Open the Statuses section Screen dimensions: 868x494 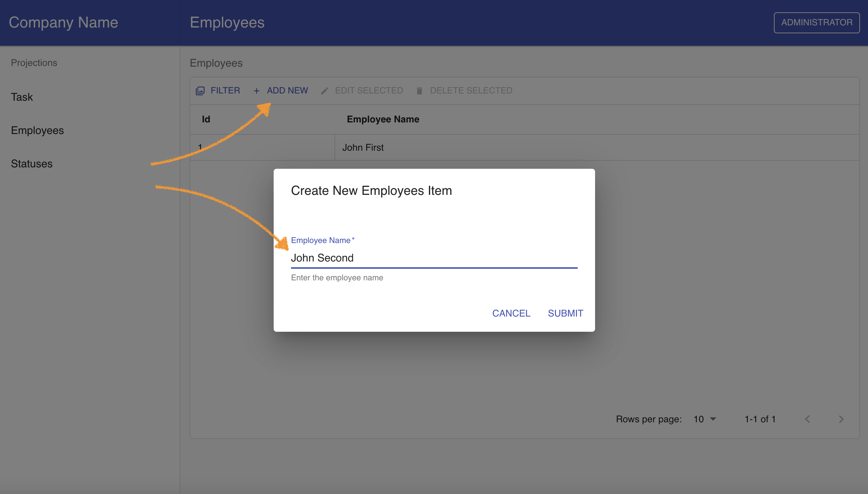click(x=31, y=164)
